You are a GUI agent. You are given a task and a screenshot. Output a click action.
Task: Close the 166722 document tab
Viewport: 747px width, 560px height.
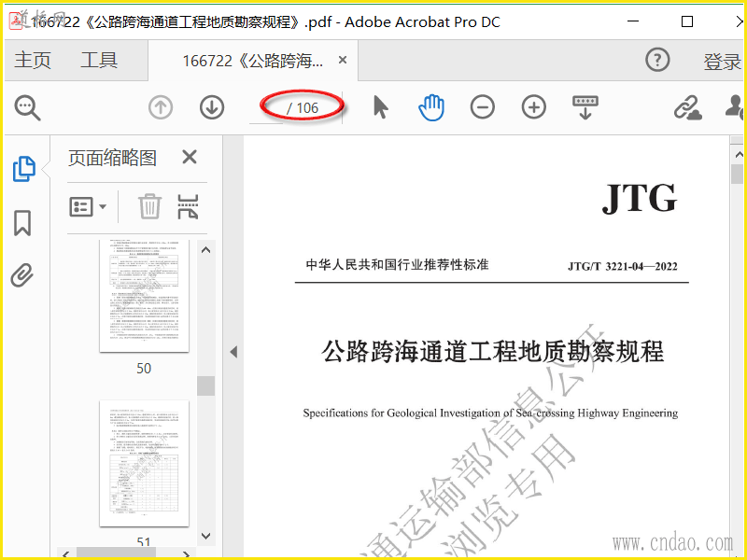tap(343, 60)
